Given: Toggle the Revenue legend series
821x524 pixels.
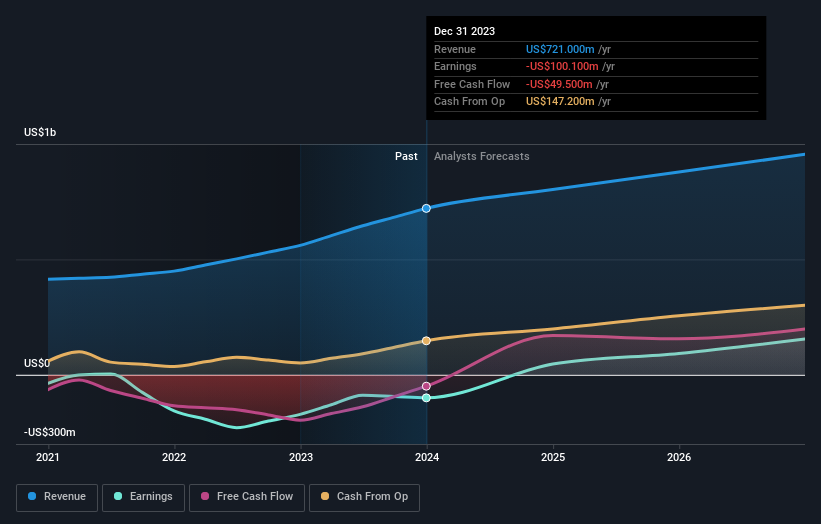Looking at the screenshot, I should click(x=57, y=497).
